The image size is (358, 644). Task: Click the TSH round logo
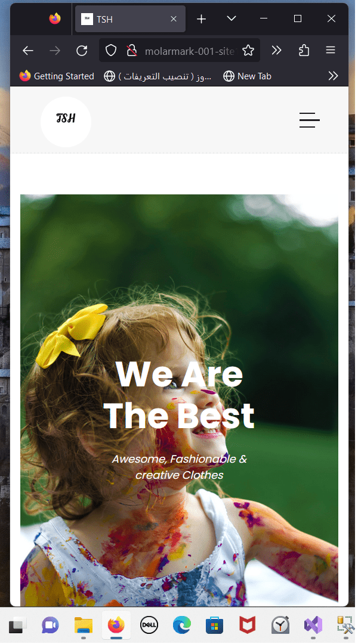coord(66,122)
